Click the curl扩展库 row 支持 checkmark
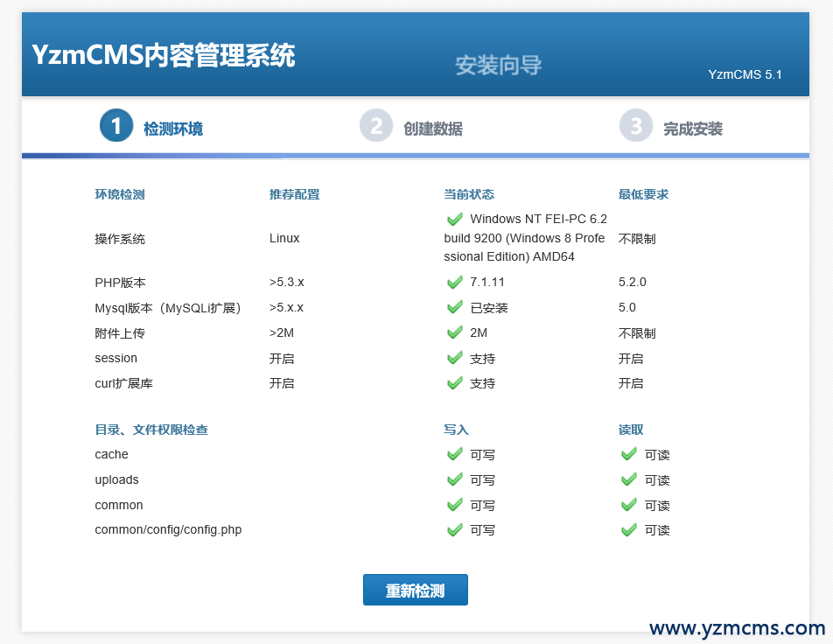Viewport: 833px width, 644px height. click(x=455, y=383)
